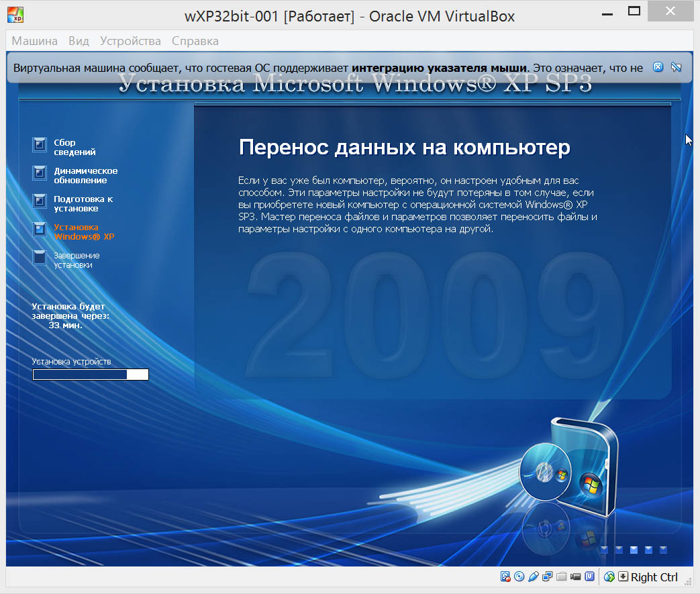The image size is (700, 594).
Task: Click the Сбор сведений step label
Action: tap(74, 148)
